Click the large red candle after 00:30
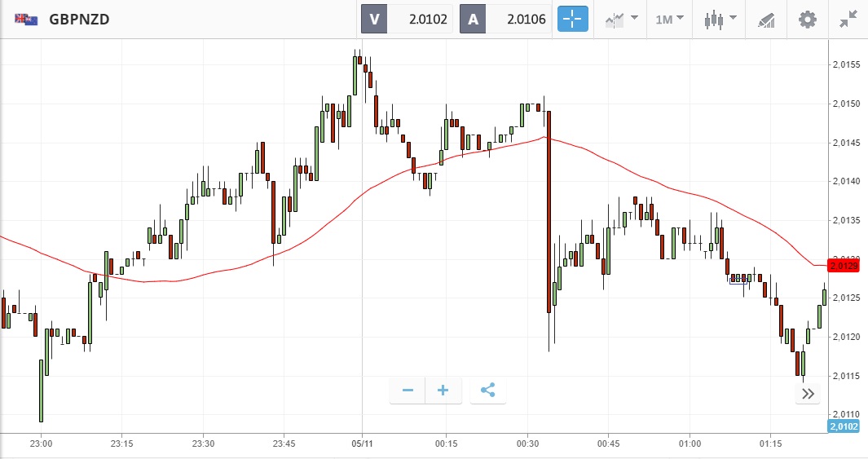This screenshot has width=868, height=459. [549, 212]
